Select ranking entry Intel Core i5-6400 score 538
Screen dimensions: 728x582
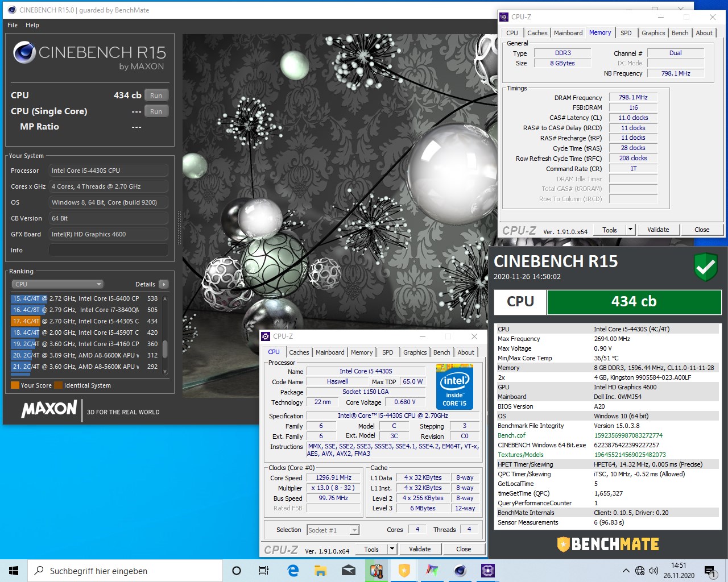click(x=85, y=298)
